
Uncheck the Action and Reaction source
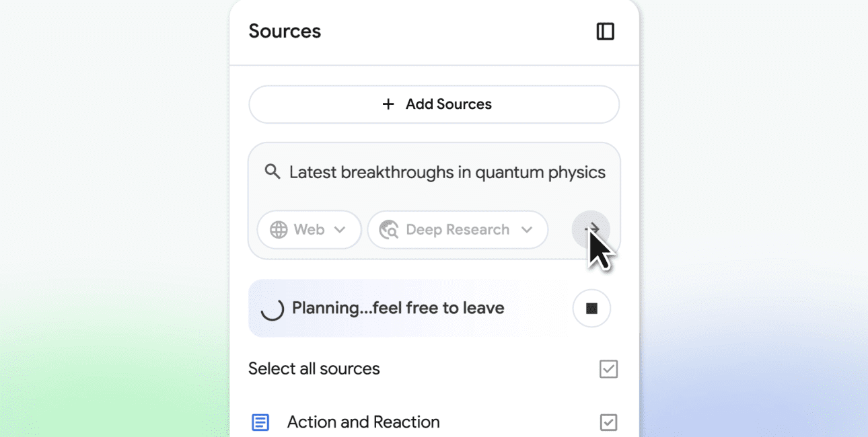pyautogui.click(x=608, y=422)
